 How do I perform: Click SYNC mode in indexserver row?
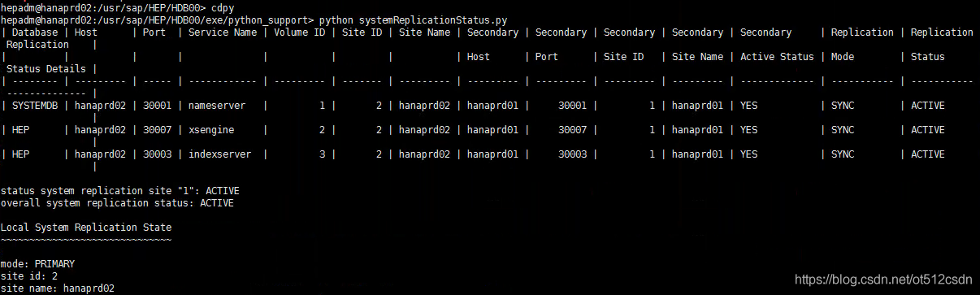843,154
